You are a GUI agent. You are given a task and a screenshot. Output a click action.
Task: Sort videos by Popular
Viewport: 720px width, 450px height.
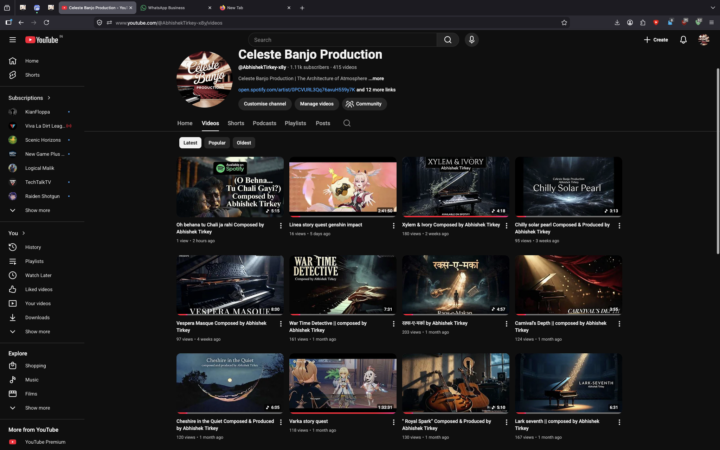[x=217, y=143]
